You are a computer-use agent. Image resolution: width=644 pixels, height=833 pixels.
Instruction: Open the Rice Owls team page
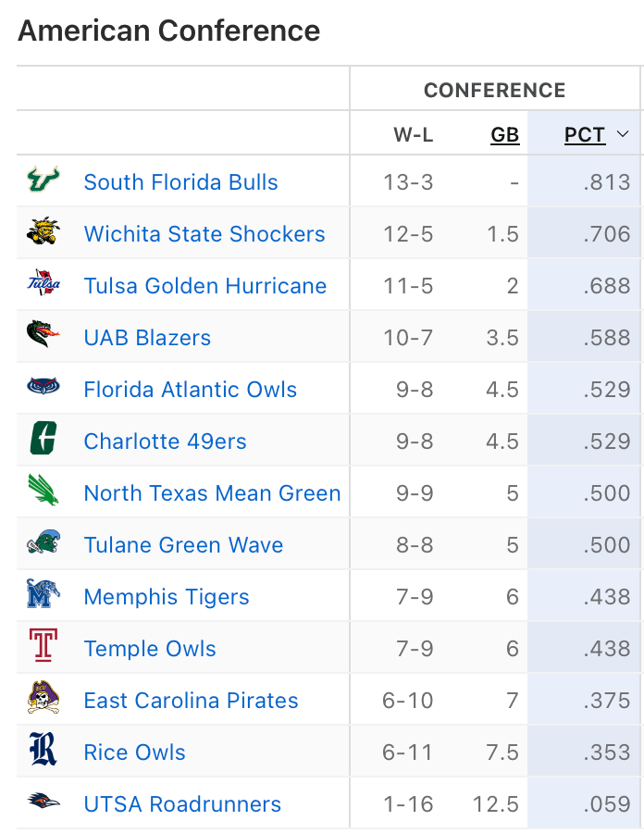point(134,752)
